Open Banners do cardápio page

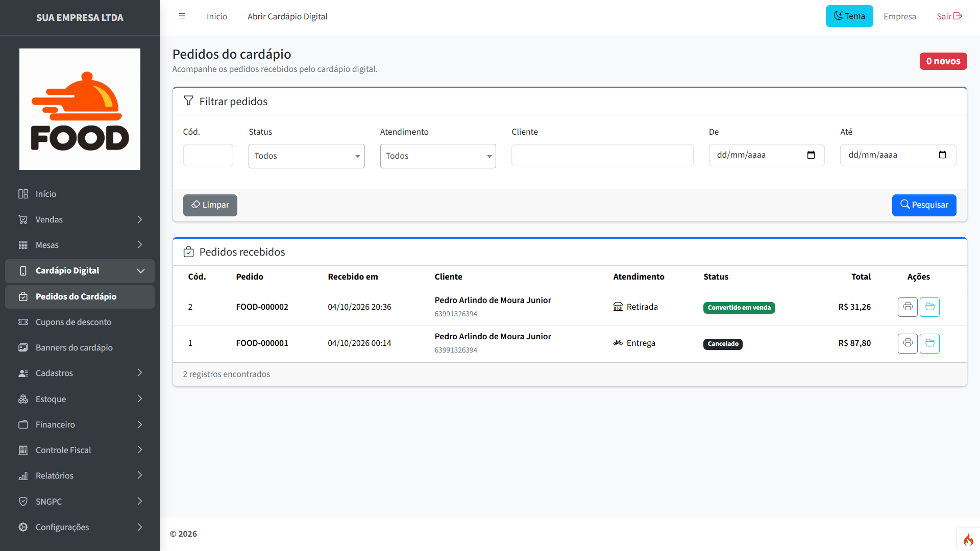coord(80,347)
